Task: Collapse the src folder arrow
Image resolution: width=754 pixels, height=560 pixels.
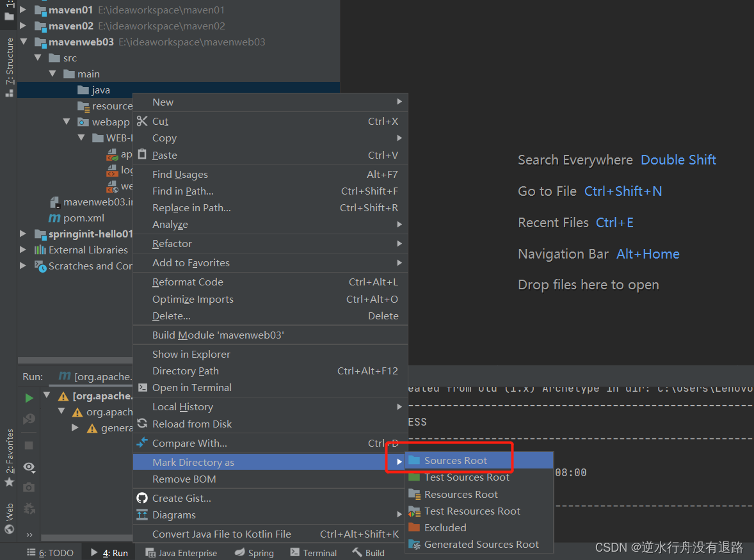Action: [x=38, y=57]
